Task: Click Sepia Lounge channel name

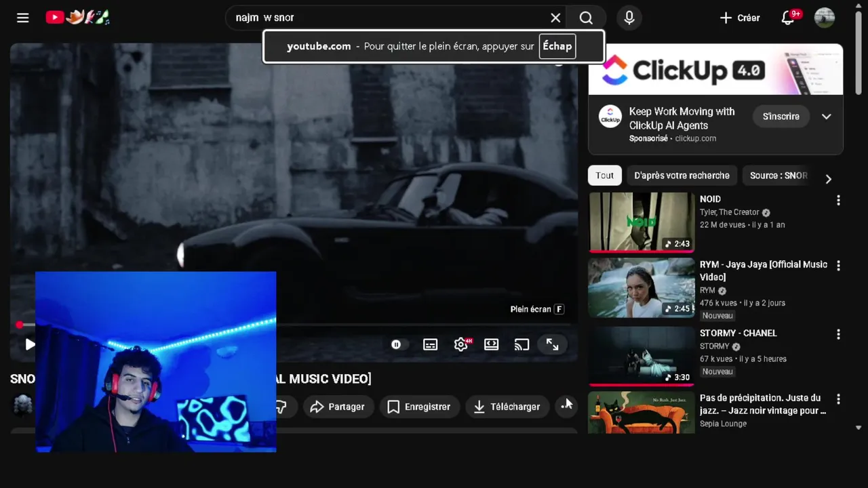Action: (x=723, y=424)
